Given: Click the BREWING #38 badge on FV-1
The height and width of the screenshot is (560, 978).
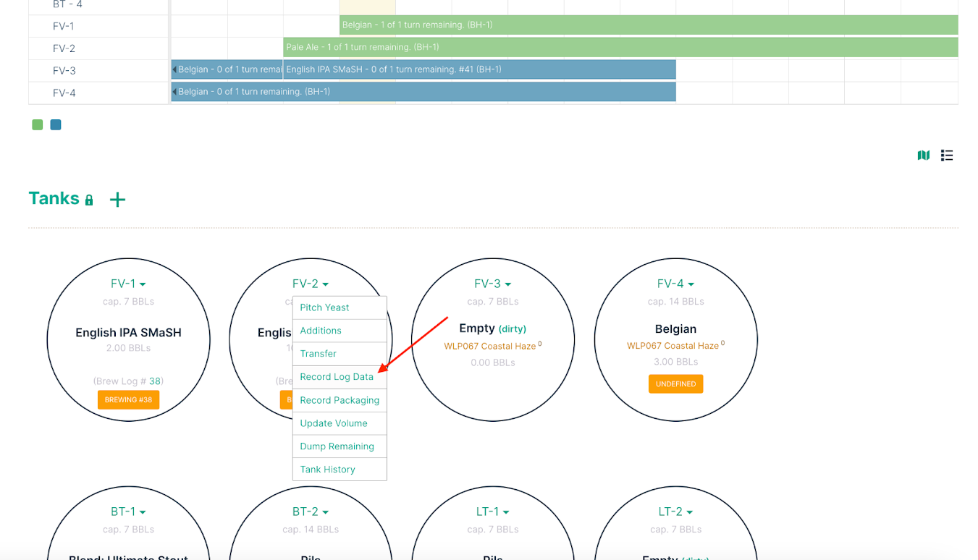Looking at the screenshot, I should [x=128, y=400].
